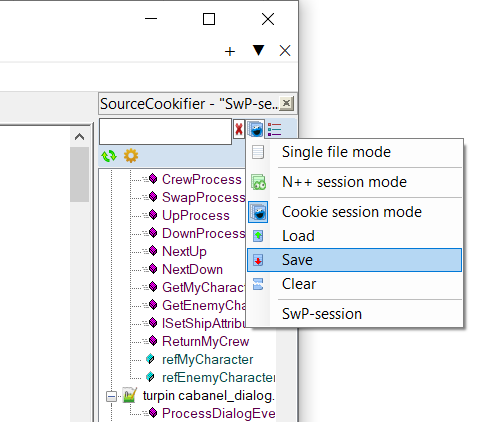Choose Save from the session menu
The image size is (501, 422).
354,260
